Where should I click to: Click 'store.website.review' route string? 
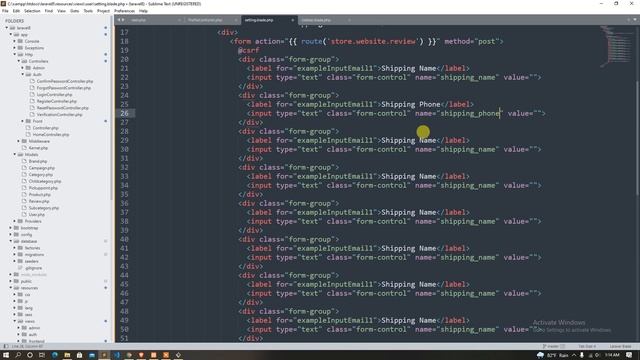(x=373, y=41)
